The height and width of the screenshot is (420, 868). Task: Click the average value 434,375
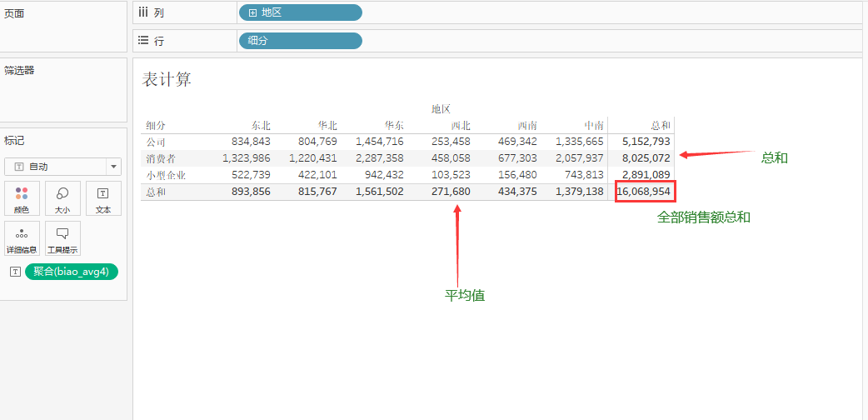tap(517, 192)
